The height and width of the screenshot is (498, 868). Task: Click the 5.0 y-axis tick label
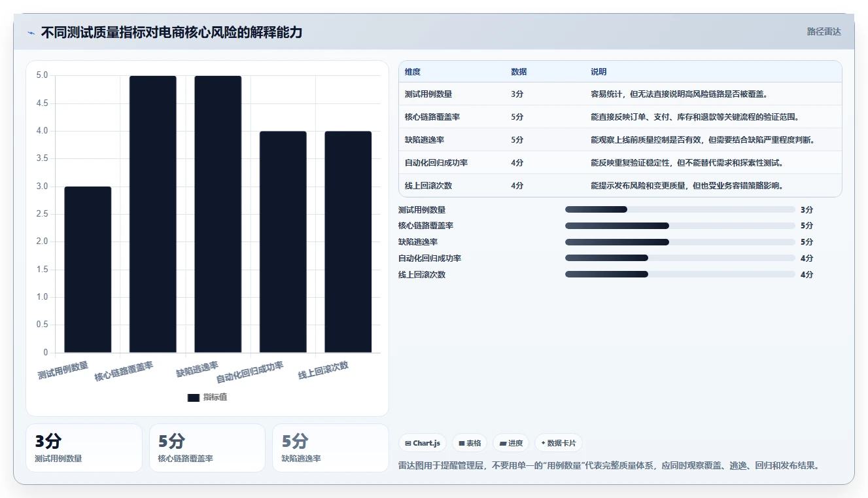pyautogui.click(x=42, y=75)
